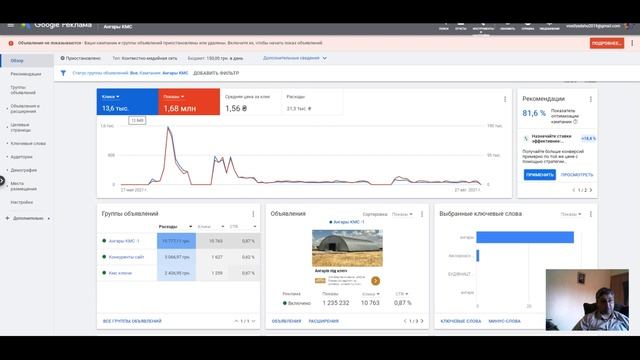
Task: Open Целевые страницы in sidebar
Action: tap(20, 127)
